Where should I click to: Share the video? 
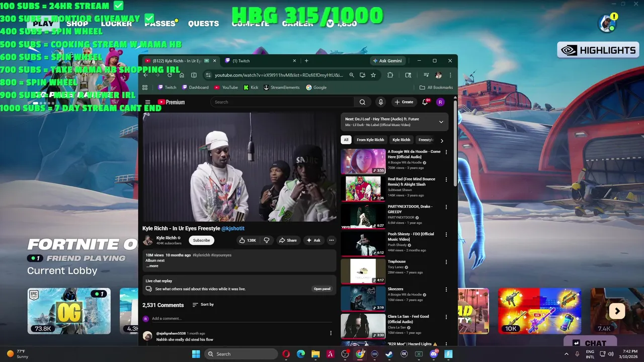click(x=288, y=240)
